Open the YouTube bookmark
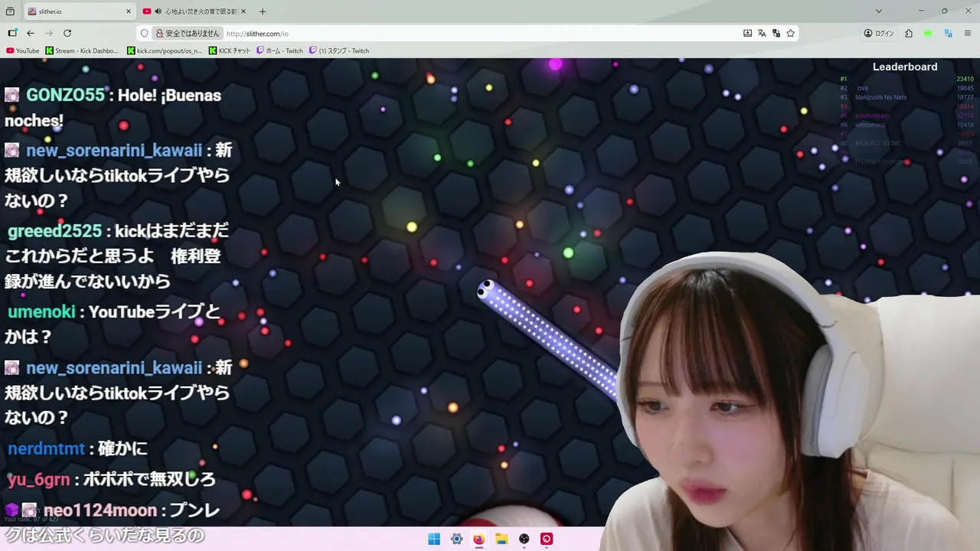Screen dimensions: 980x551 tap(22, 51)
